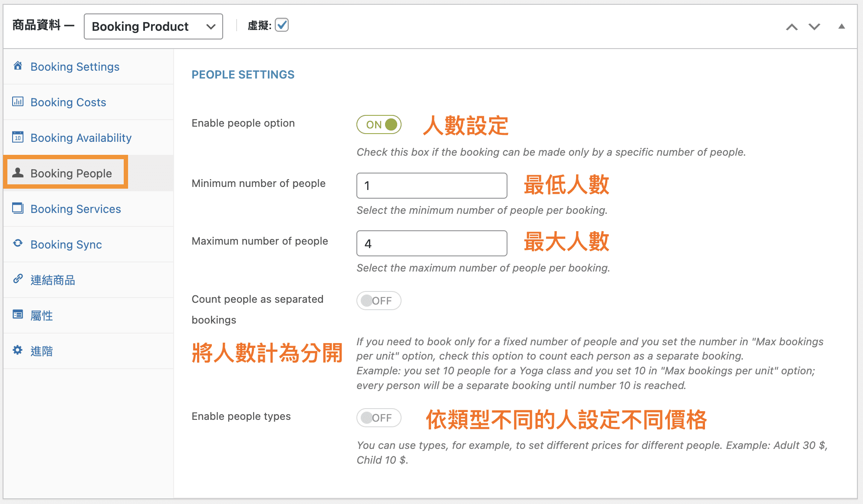
Task: Move panel up with up chevron
Action: [792, 27]
